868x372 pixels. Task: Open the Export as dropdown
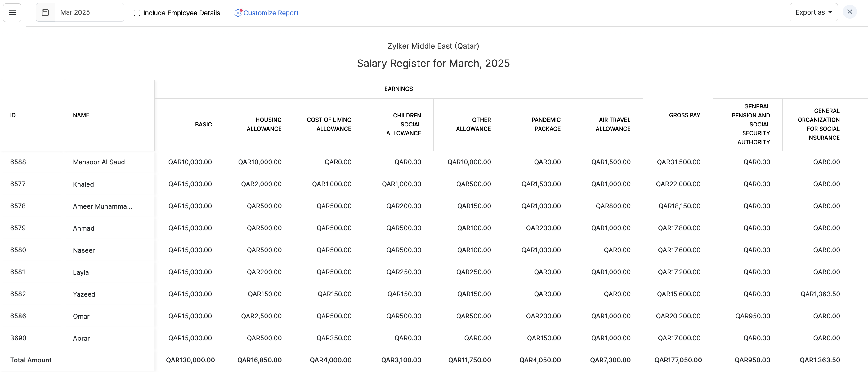810,12
